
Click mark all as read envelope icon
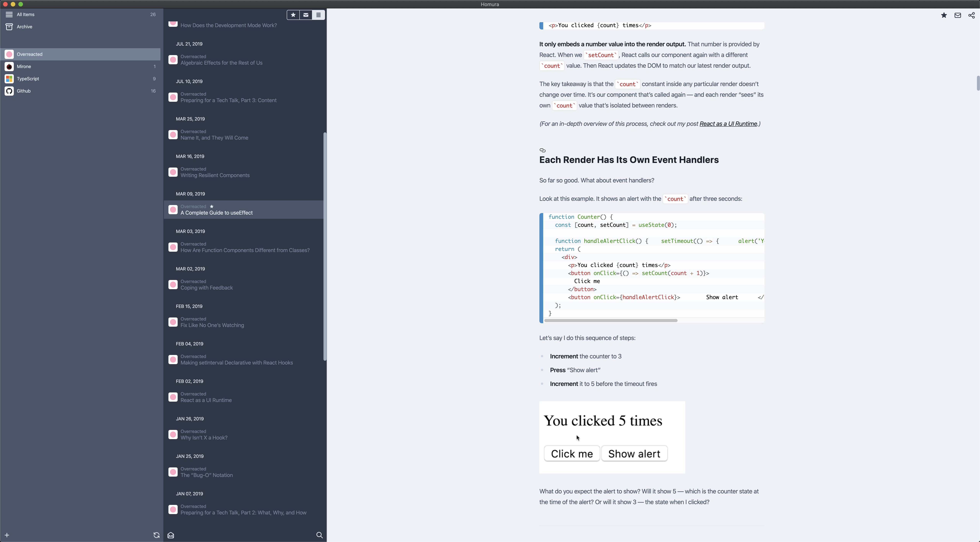pyautogui.click(x=171, y=535)
